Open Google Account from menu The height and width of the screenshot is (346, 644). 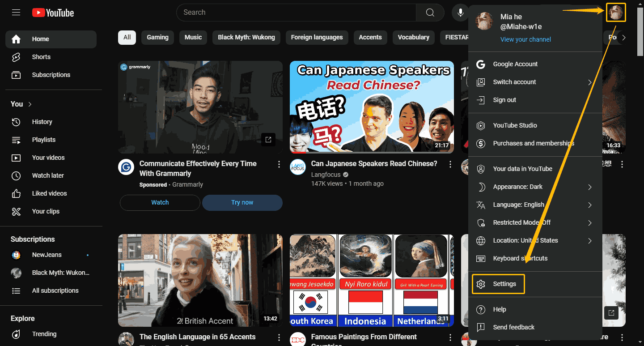[x=535, y=64]
